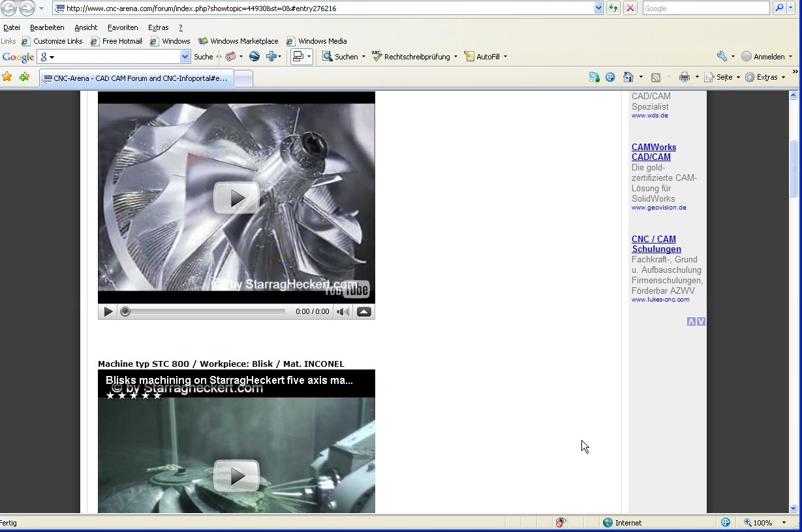This screenshot has height=532, width=802.
Task: Open the www.wds.de link
Action: coord(650,116)
